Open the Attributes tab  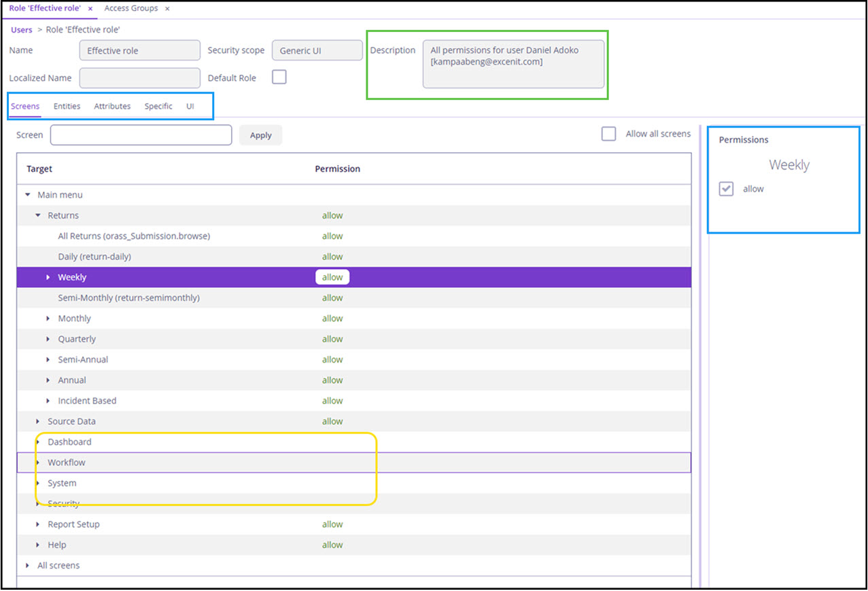(x=112, y=107)
